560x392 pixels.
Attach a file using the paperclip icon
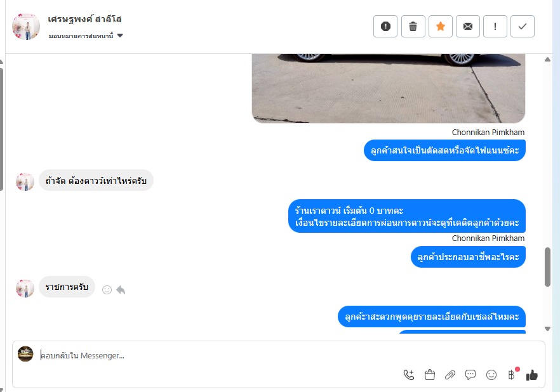pos(450,375)
